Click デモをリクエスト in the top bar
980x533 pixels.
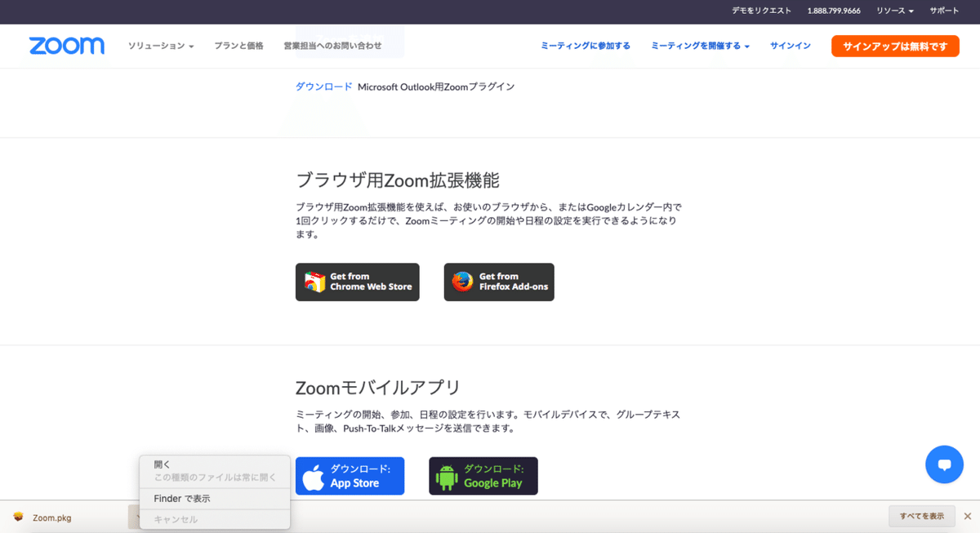(762, 11)
